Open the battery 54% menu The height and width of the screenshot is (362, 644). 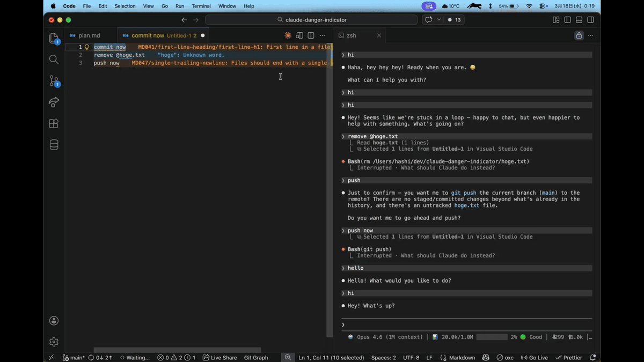(508, 6)
